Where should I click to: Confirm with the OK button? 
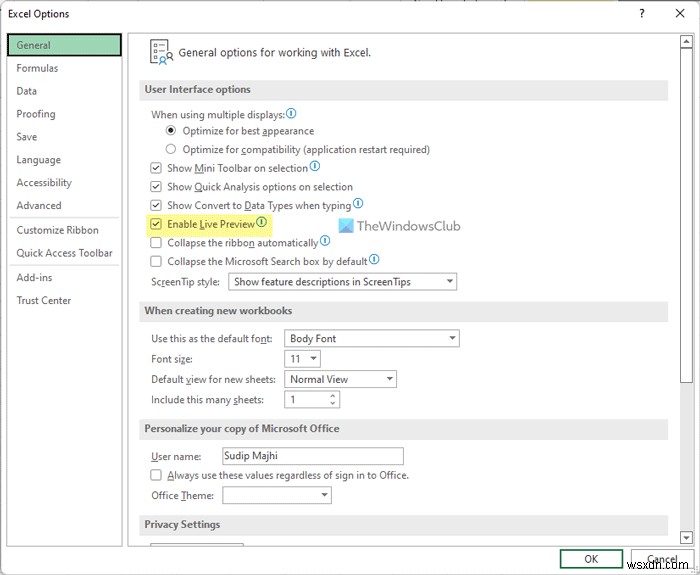coord(591,559)
